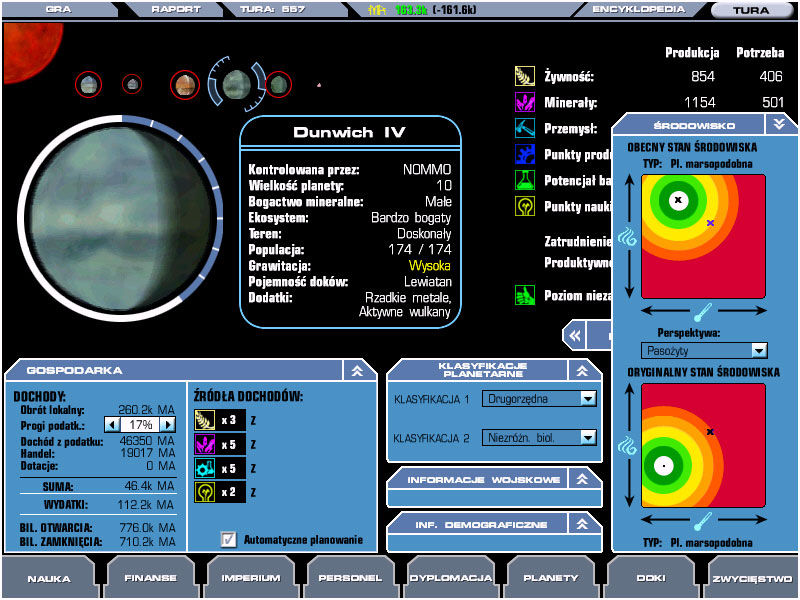Click the minerals income source icon x5
The image size is (800, 600).
(x=205, y=444)
